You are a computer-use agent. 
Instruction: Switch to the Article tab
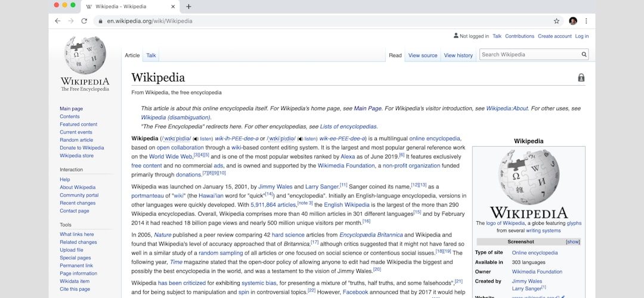click(x=132, y=55)
